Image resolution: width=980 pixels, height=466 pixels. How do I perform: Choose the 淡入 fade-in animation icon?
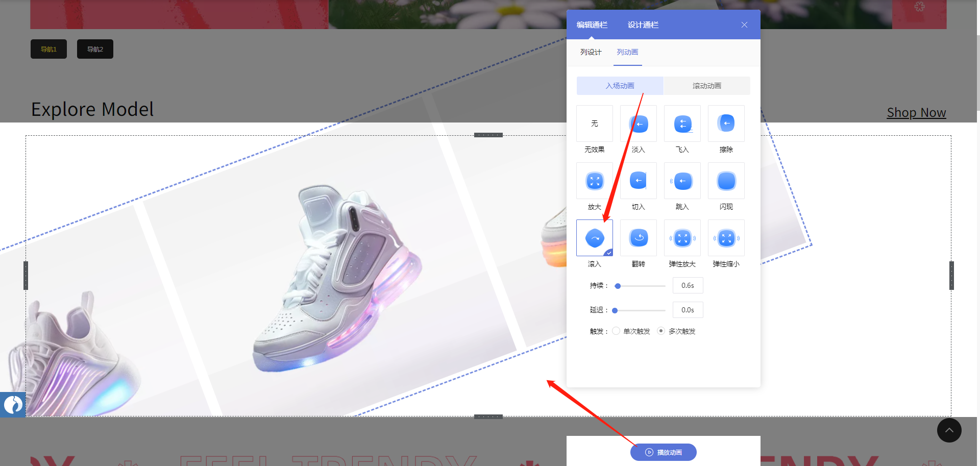[639, 124]
